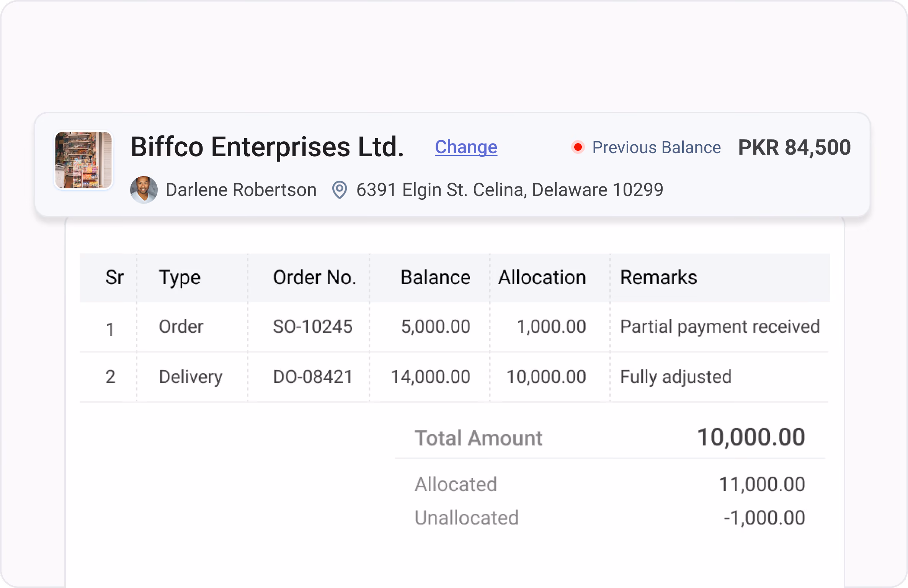Click the PKR 84,500 balance amount
908x588 pixels.
tap(795, 147)
